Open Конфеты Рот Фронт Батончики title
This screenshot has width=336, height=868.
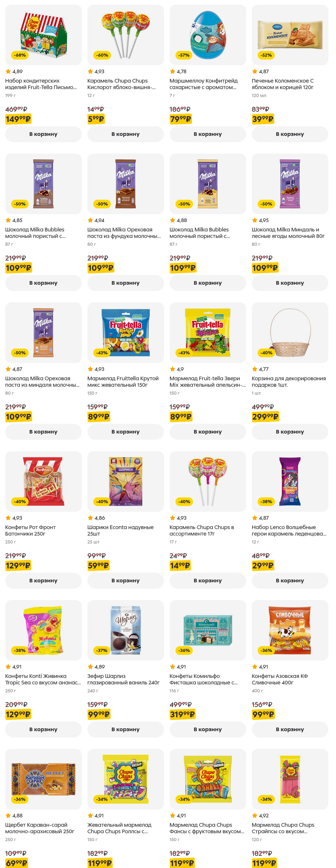tap(30, 530)
